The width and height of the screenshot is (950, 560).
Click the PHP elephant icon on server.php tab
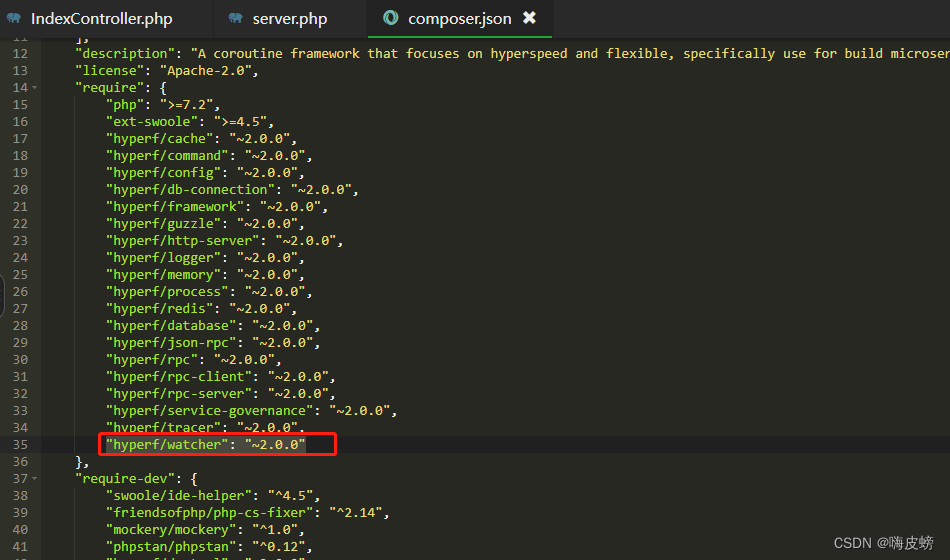click(x=235, y=18)
